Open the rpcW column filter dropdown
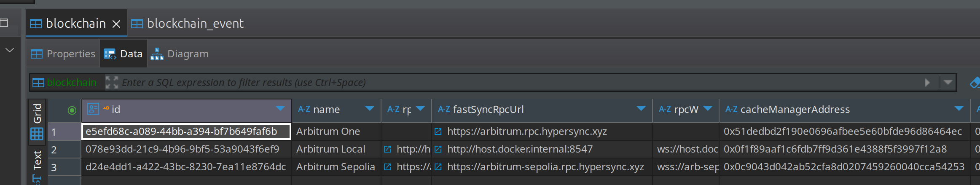Screen dimensions: 980x185 coord(708,109)
